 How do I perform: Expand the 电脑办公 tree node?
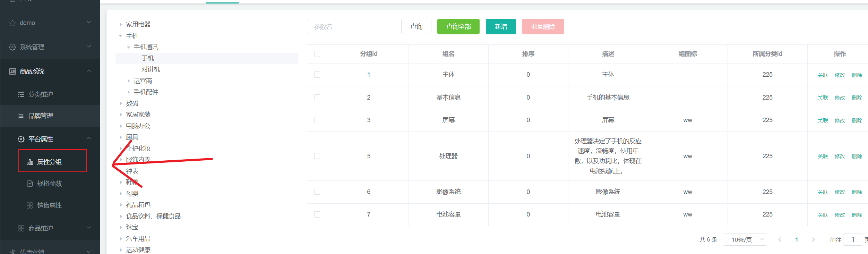121,126
